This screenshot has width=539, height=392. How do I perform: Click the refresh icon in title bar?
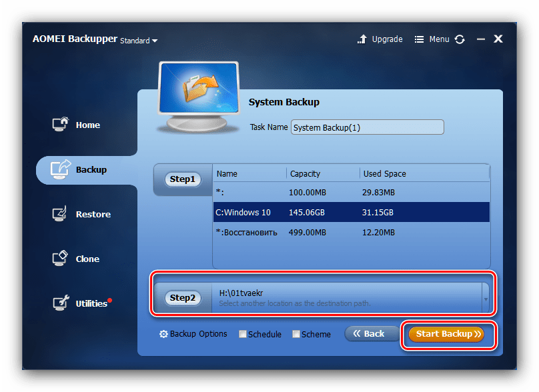point(460,39)
